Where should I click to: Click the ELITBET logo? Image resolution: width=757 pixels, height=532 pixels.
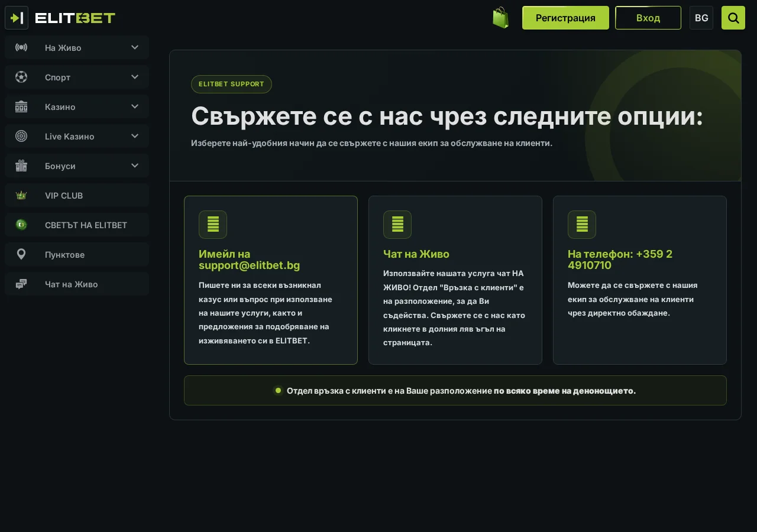coord(75,18)
